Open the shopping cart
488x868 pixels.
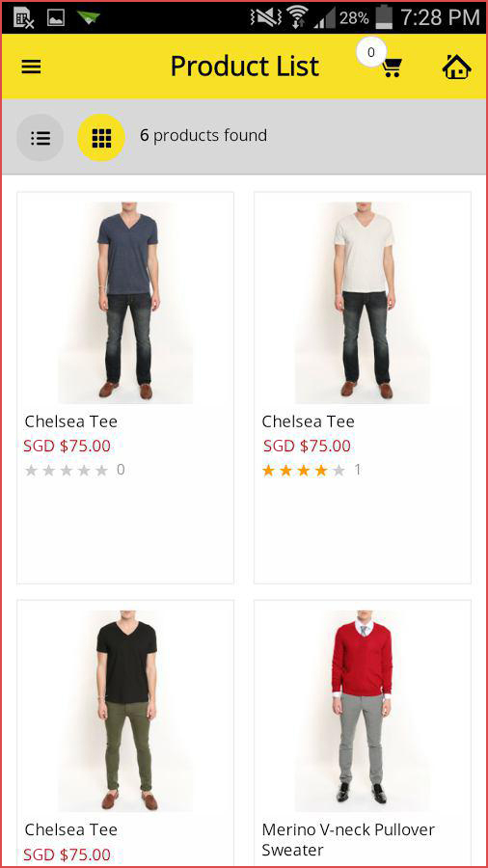[393, 68]
